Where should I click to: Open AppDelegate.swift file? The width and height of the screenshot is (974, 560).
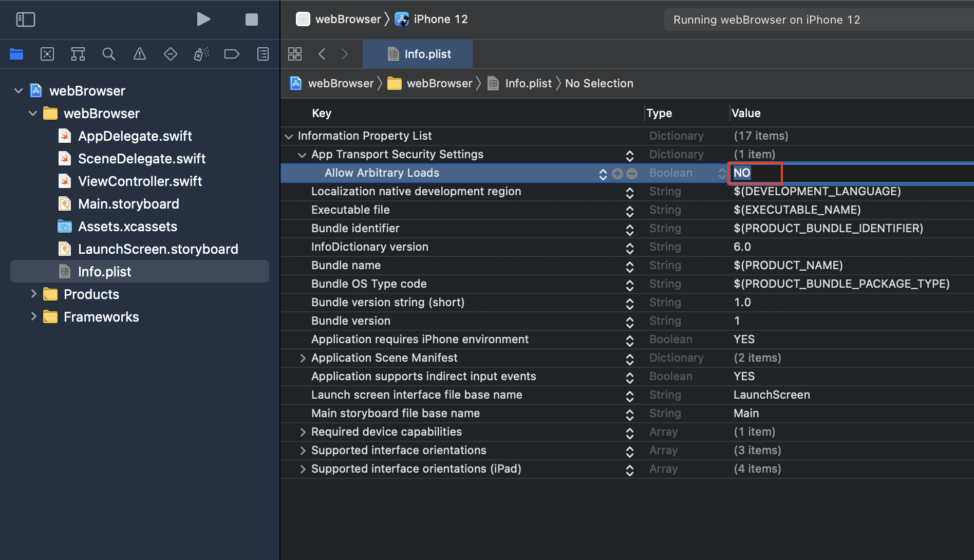(135, 136)
